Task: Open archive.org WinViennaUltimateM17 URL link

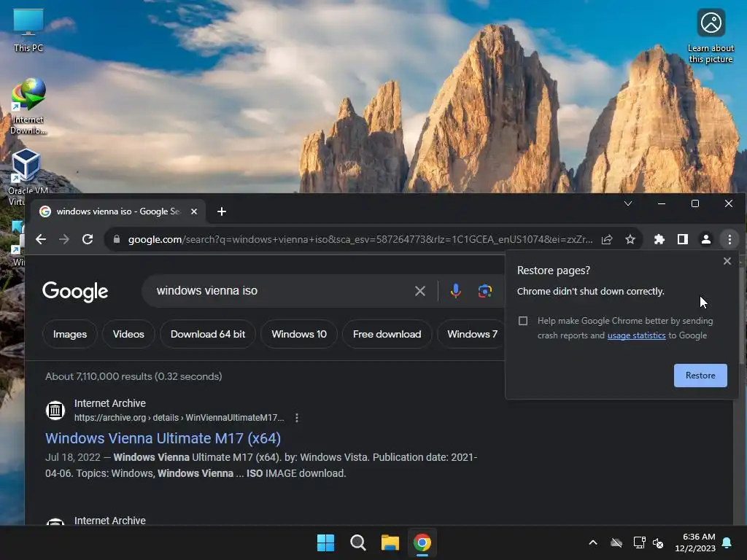Action: [179, 418]
